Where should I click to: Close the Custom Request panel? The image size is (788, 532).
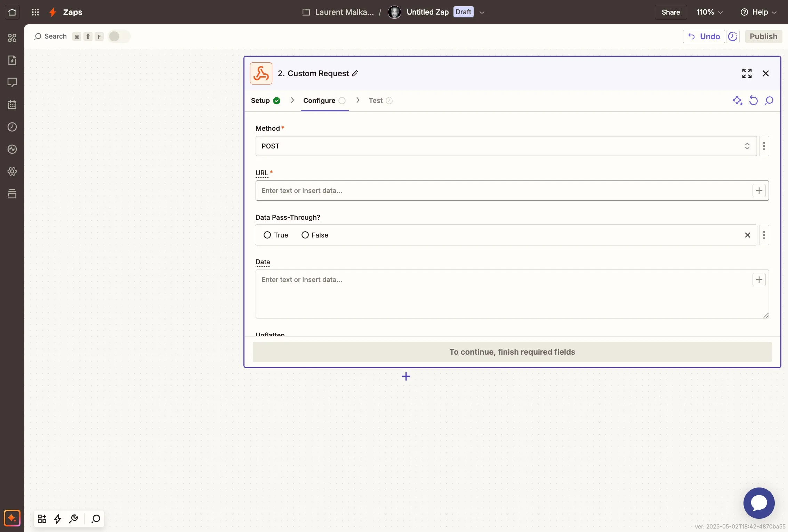tap(766, 73)
